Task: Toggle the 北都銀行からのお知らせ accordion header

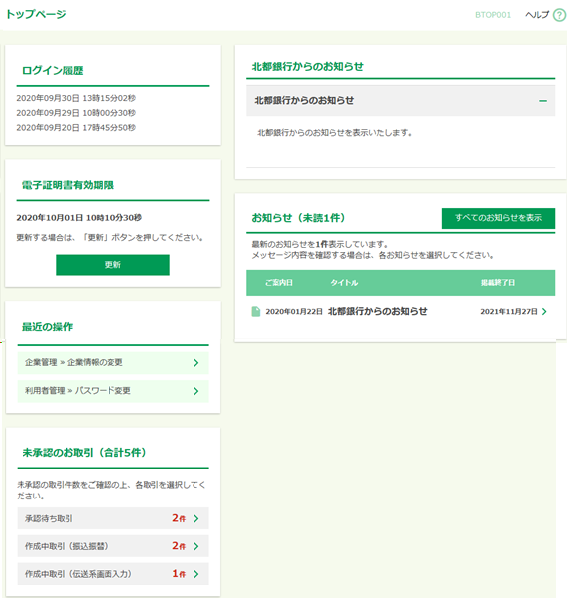Action: point(400,101)
